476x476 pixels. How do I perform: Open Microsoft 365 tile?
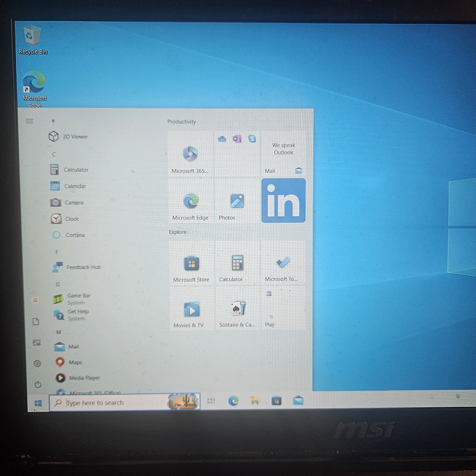pyautogui.click(x=191, y=154)
